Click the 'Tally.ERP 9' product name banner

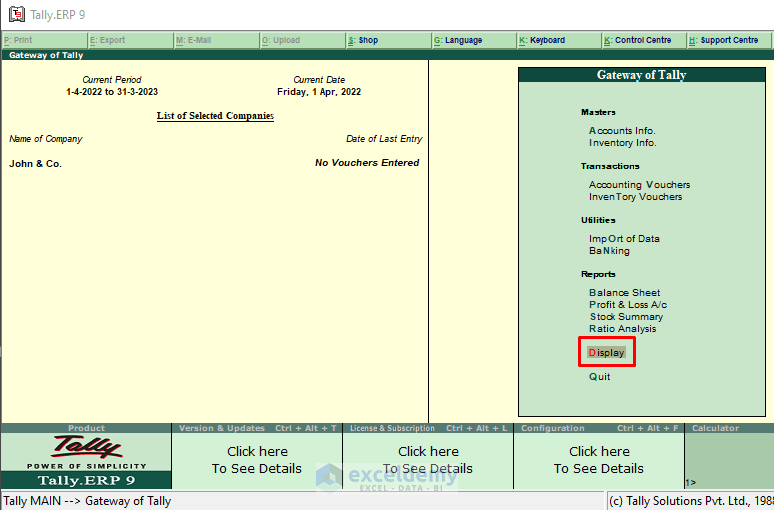point(86,480)
